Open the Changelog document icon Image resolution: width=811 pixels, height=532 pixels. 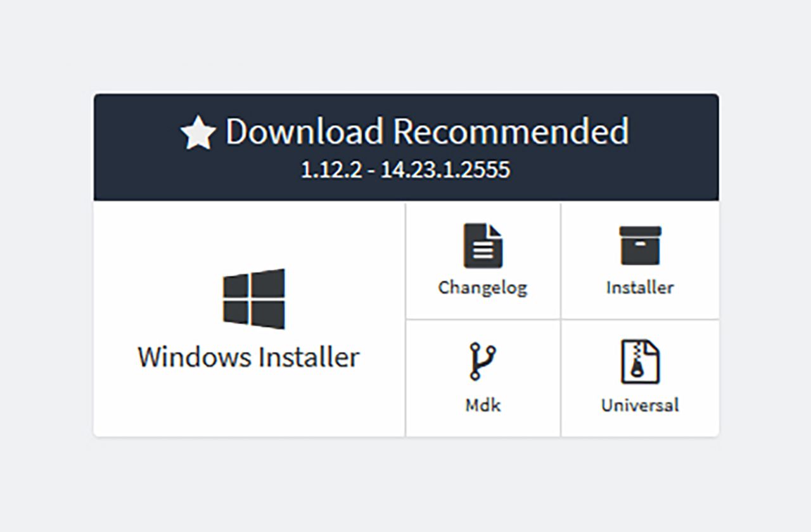[483, 246]
